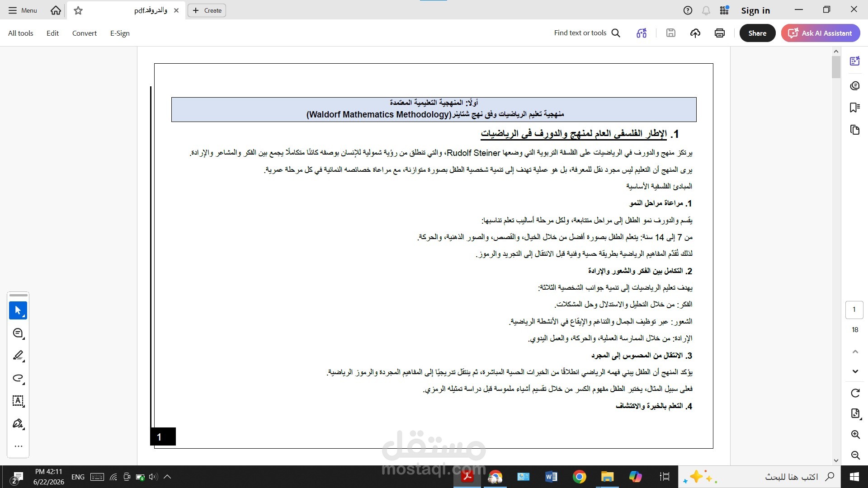Open the notifications bell

(706, 10)
